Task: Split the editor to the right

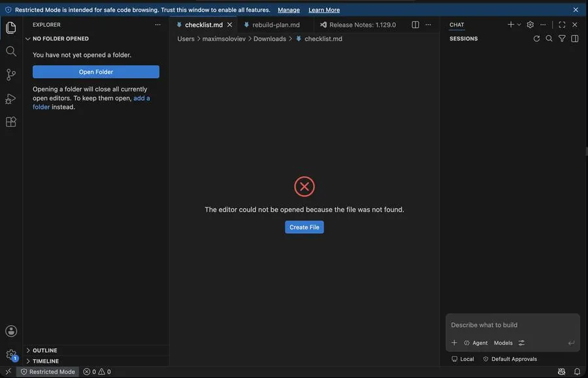Action: coord(415,25)
